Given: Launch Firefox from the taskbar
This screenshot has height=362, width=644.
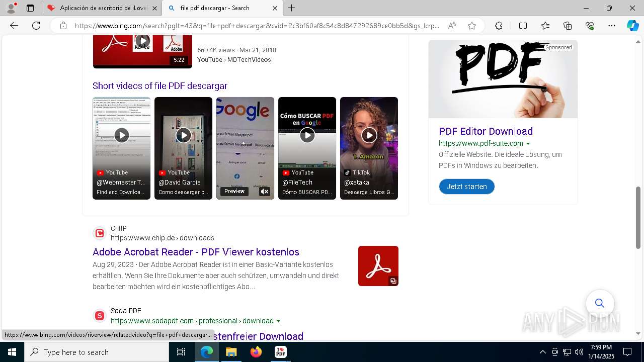Looking at the screenshot, I should coord(256,352).
